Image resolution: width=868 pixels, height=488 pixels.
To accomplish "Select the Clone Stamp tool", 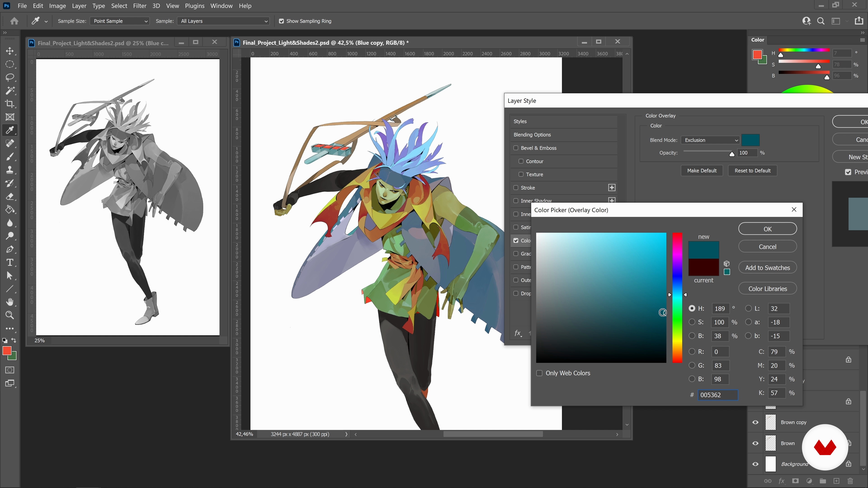I will point(10,170).
